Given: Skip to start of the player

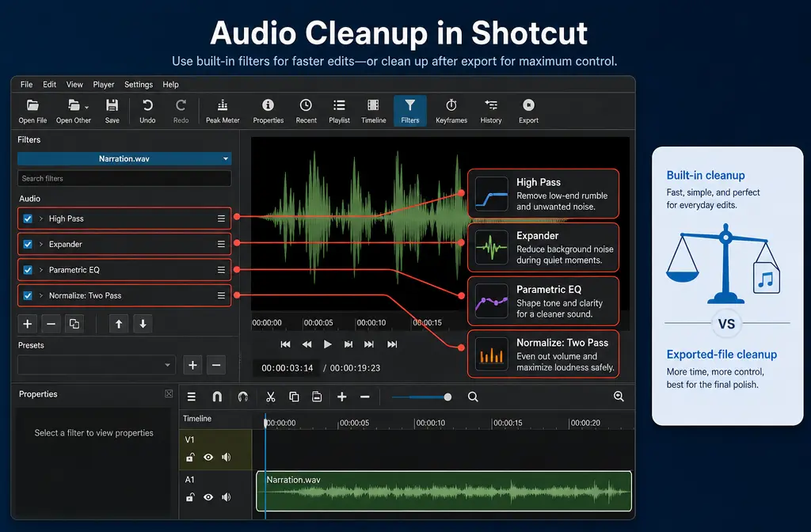Looking at the screenshot, I should pos(285,344).
